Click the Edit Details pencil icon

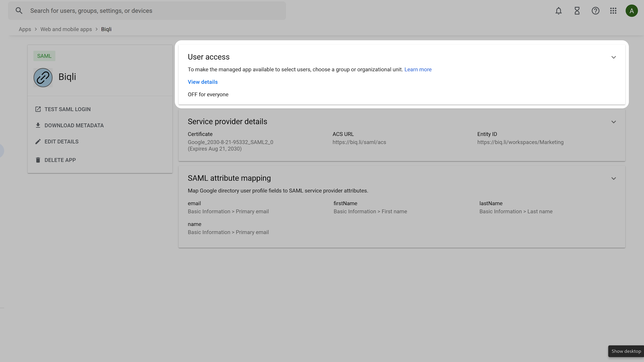tap(38, 142)
